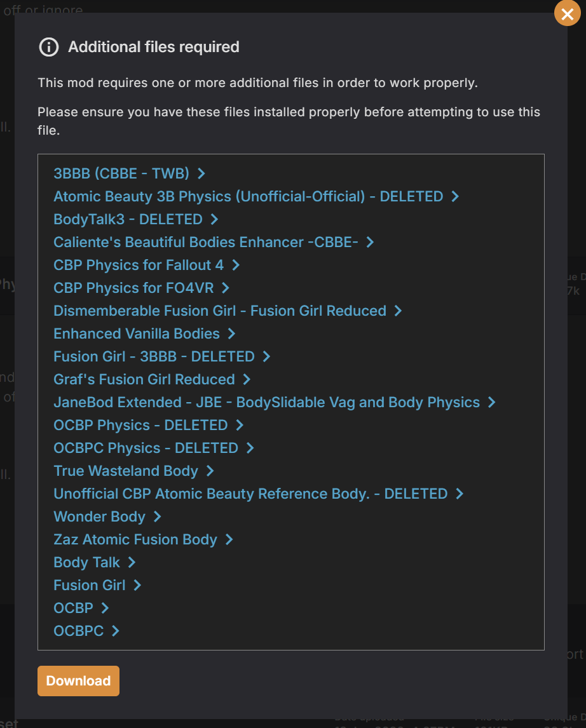Click the arrow after Body Talk
Screen dimensions: 586x728
pyautogui.click(x=132, y=562)
